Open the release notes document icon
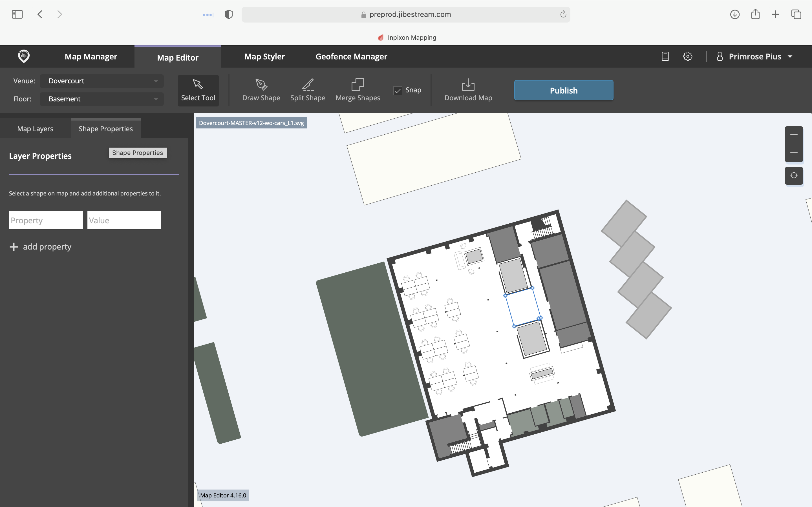Image resolution: width=812 pixels, height=507 pixels. click(x=665, y=56)
